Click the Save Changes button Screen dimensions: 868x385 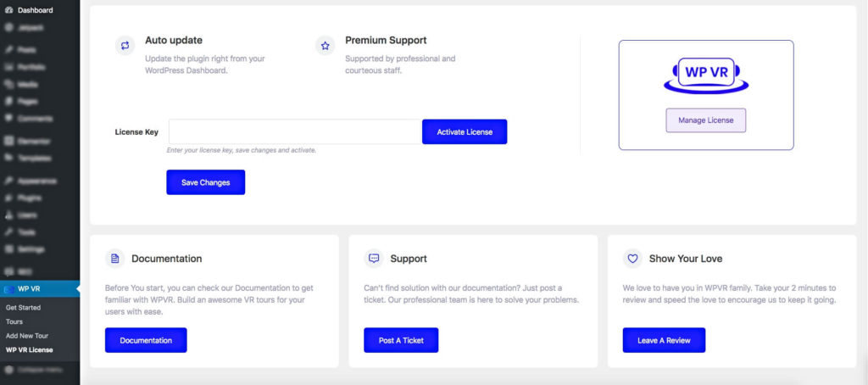click(x=205, y=182)
